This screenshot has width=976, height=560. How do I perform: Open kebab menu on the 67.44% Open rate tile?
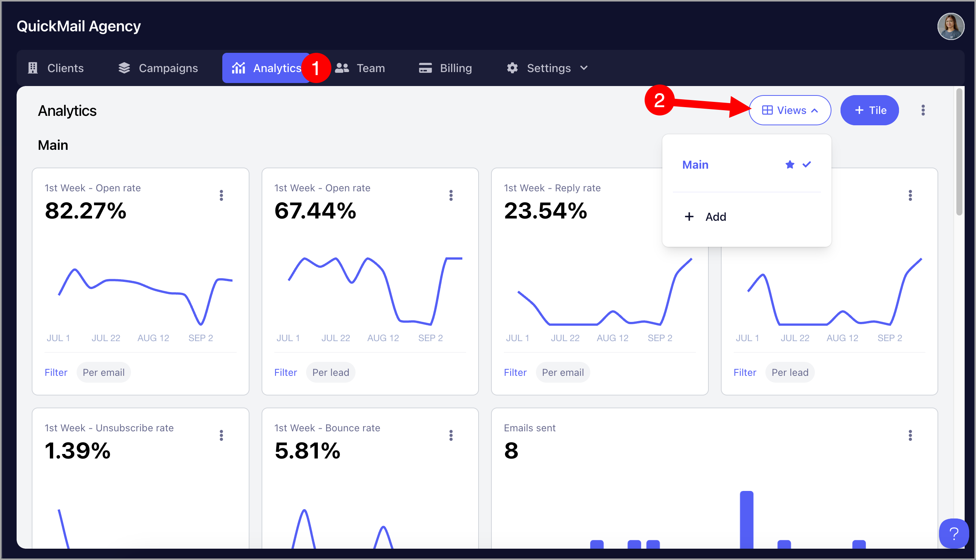click(x=451, y=195)
